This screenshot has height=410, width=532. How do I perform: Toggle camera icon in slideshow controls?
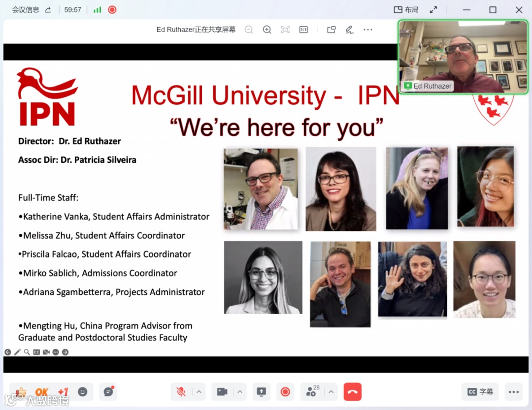(46, 352)
